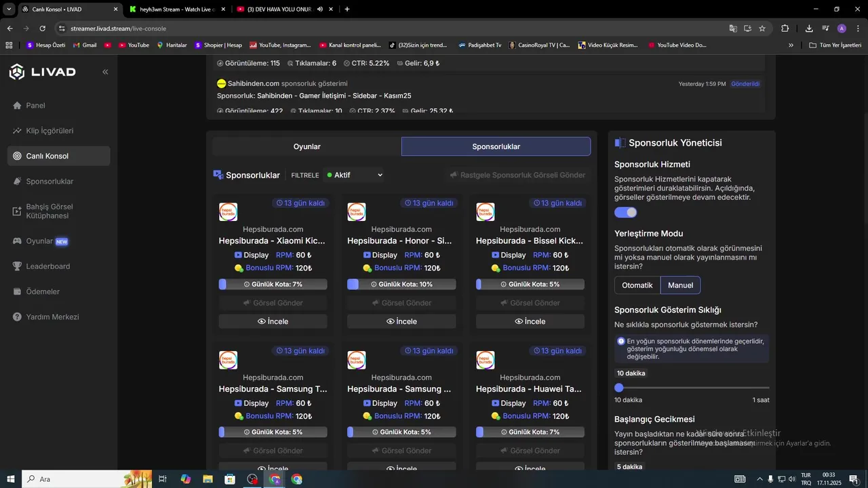Click the translate page icon in address bar
The height and width of the screenshot is (488, 868).
(x=733, y=28)
